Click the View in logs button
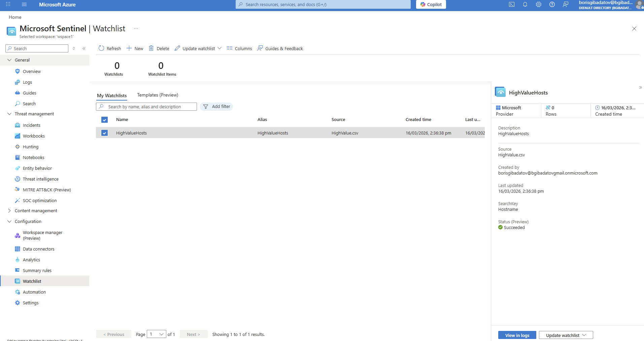 pos(517,335)
